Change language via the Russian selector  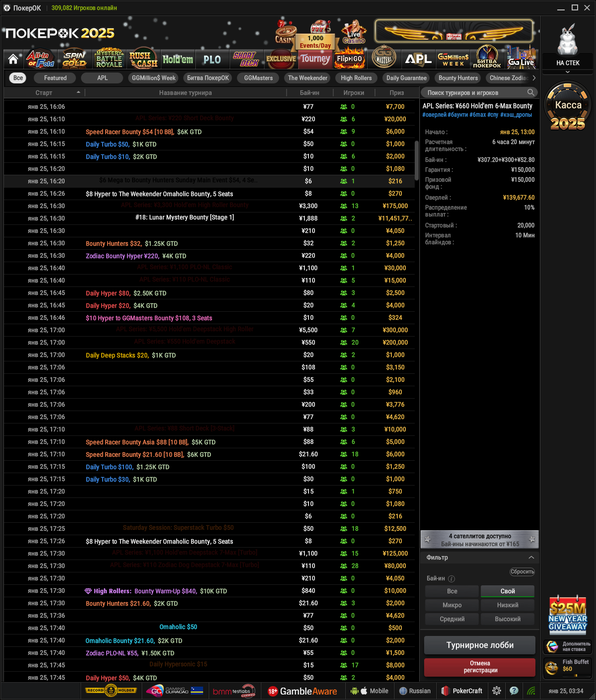point(415,691)
